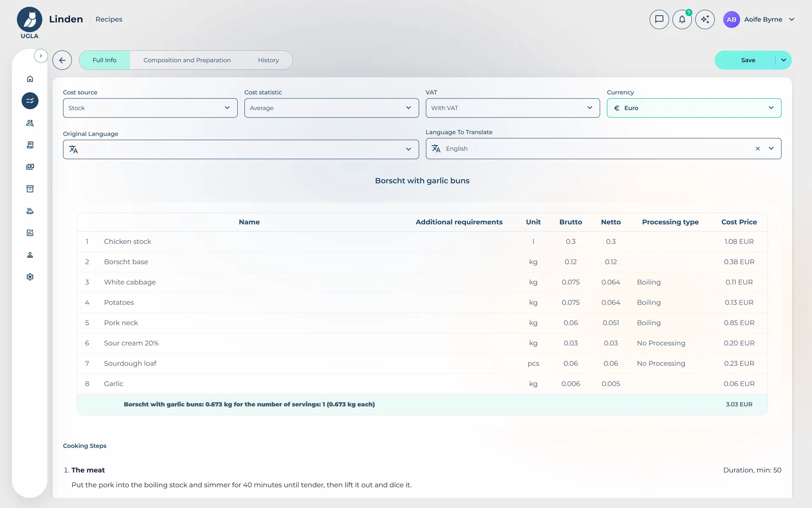812x508 pixels.
Task: Open the chat messages icon
Action: (x=659, y=19)
